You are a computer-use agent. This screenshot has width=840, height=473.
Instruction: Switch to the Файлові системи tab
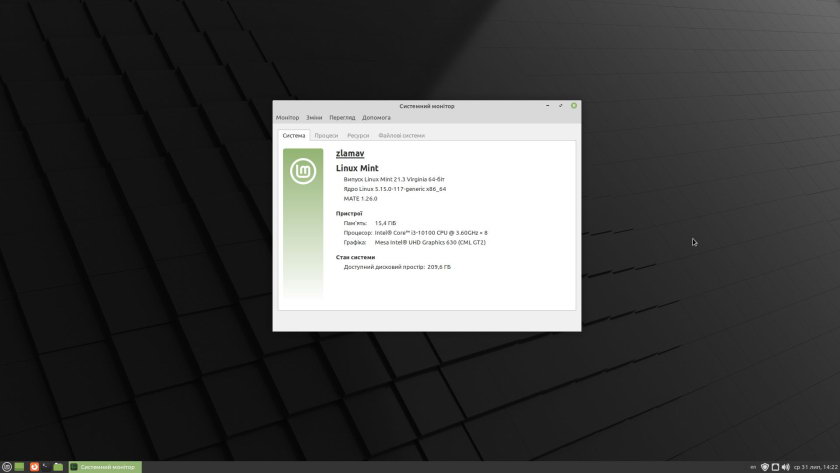tap(401, 136)
